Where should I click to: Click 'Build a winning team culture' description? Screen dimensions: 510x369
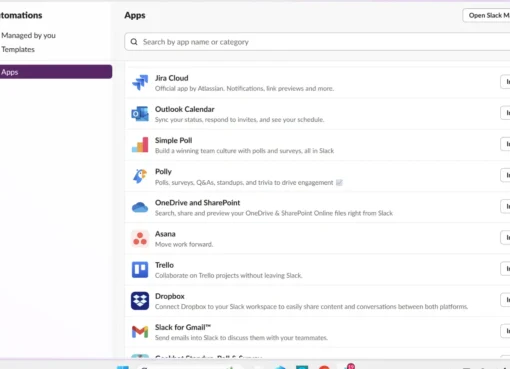coord(244,151)
